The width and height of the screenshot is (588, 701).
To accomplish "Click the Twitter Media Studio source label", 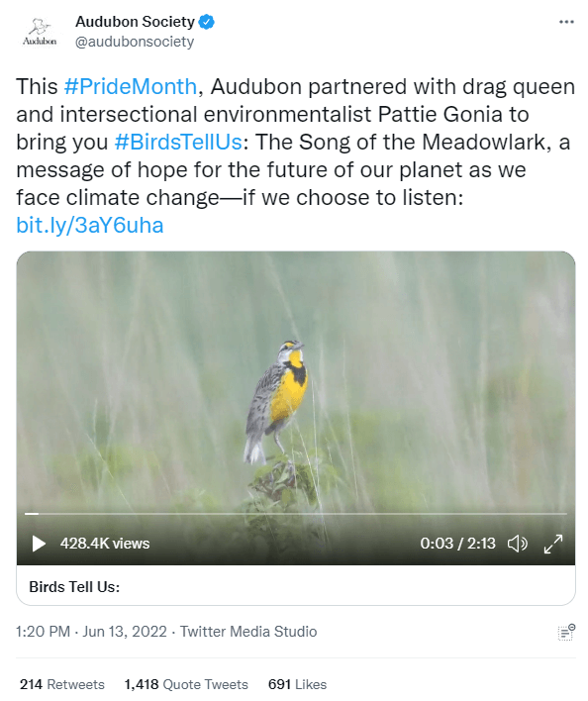I will (x=248, y=632).
